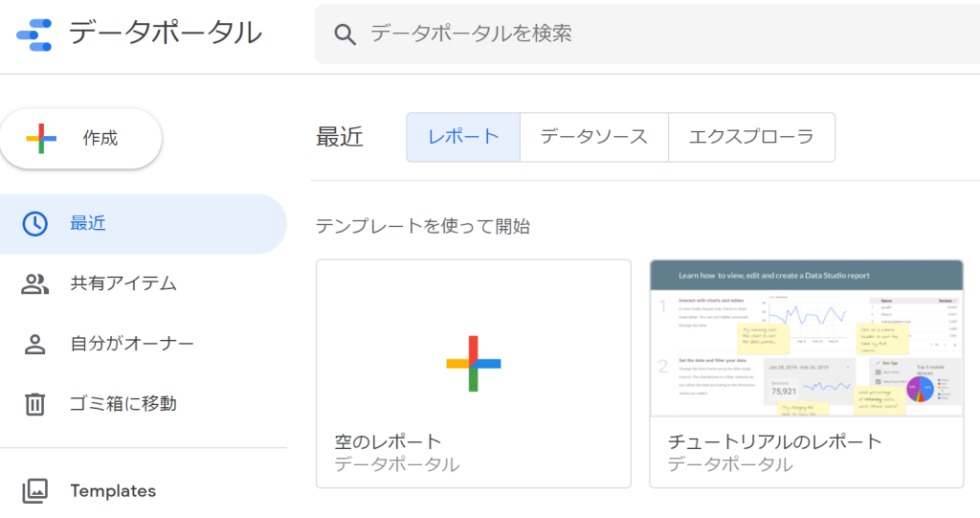
Task: Open ゴミ箱に移動 in the sidebar
Action: pyautogui.click(x=144, y=403)
